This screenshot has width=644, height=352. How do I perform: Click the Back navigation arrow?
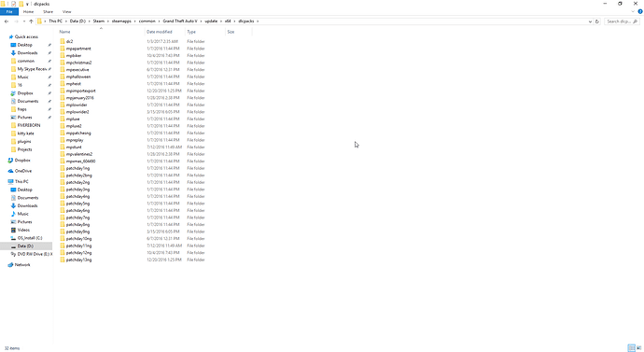point(7,21)
